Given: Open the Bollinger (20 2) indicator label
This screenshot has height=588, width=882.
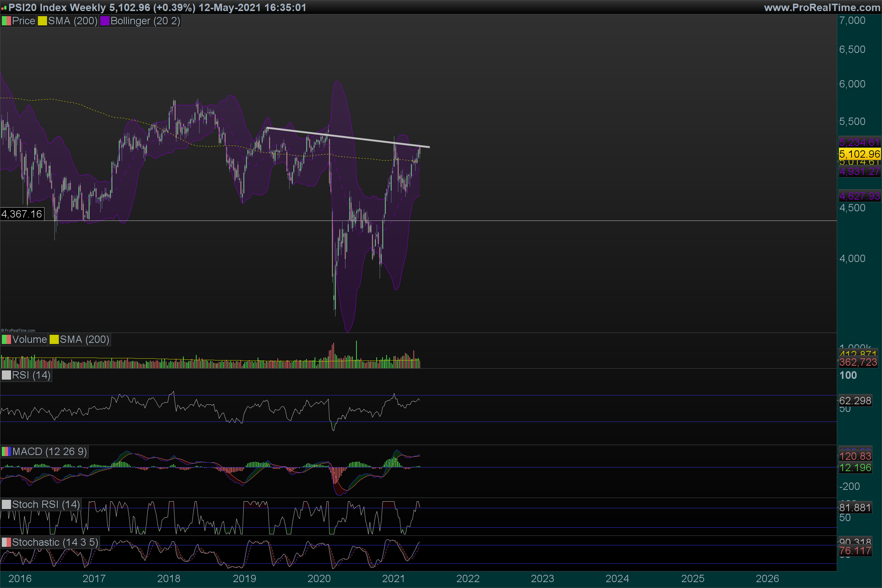Looking at the screenshot, I should 145,21.
